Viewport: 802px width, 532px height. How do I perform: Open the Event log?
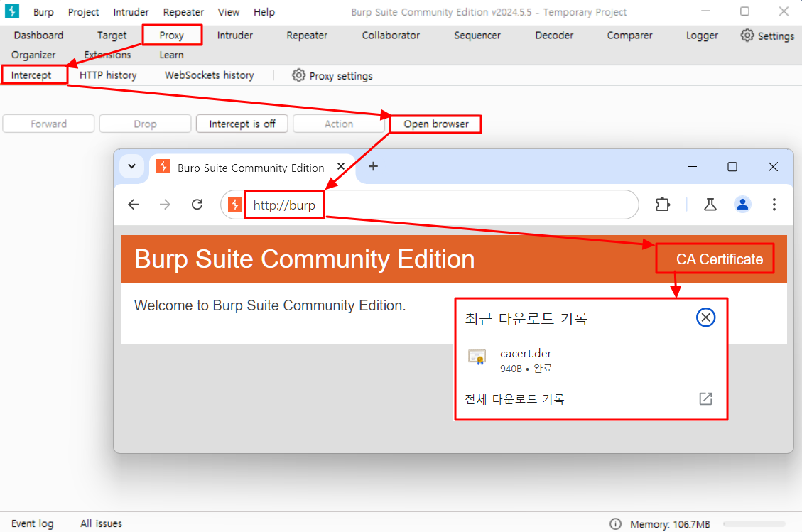[32, 523]
